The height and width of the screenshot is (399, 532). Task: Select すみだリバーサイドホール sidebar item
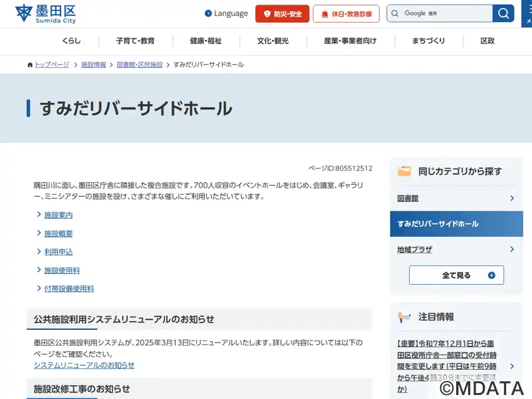(x=456, y=224)
